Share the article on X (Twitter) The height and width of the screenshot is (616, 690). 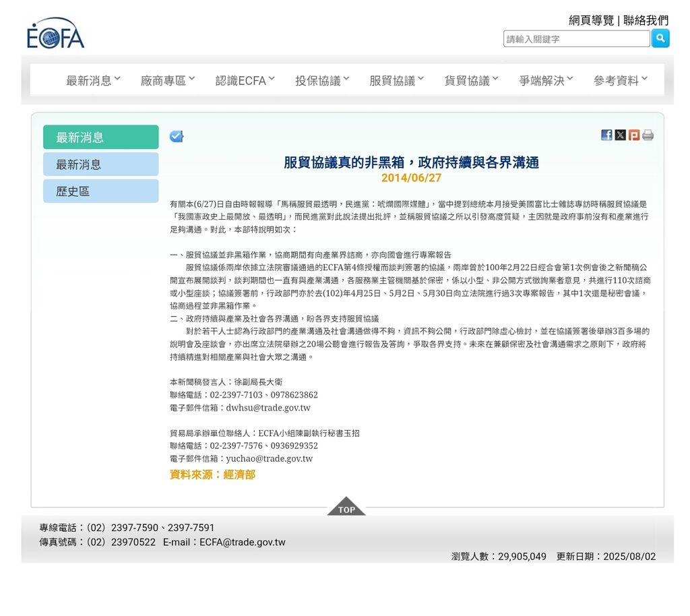pos(620,135)
